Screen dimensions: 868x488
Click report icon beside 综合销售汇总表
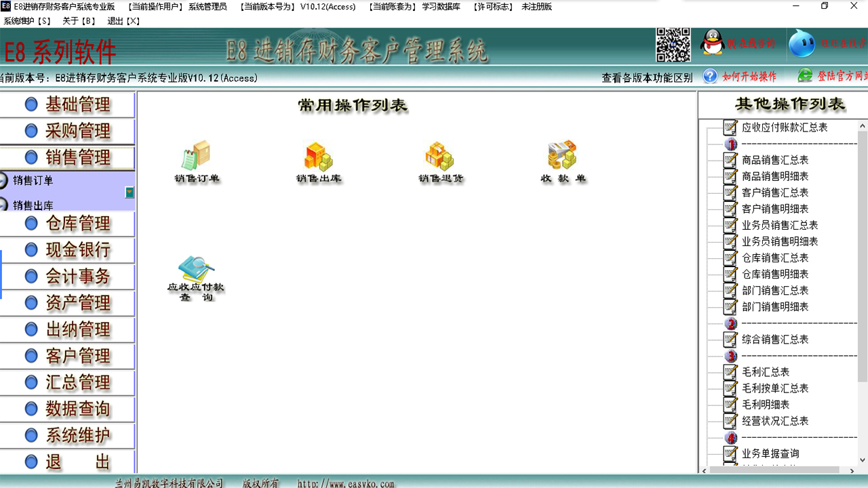[730, 339]
